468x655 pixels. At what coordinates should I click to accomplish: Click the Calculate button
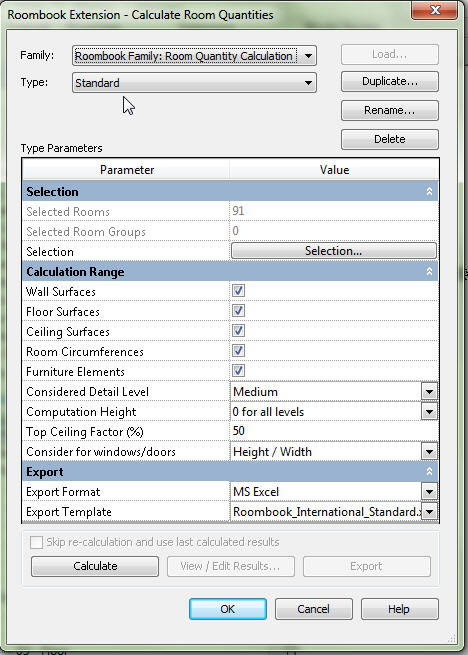(95, 566)
